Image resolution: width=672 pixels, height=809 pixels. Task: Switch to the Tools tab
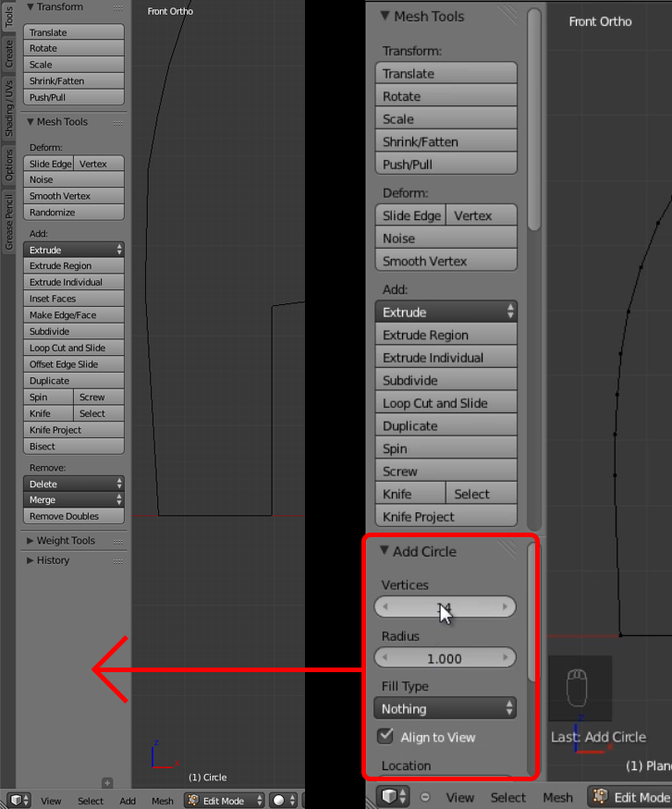click(8, 17)
